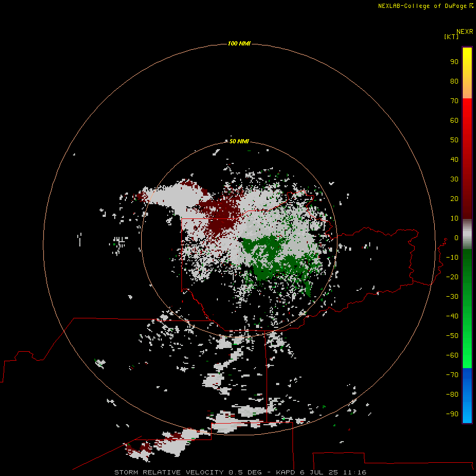Click the 30 value on velocity scale

[x=454, y=179]
